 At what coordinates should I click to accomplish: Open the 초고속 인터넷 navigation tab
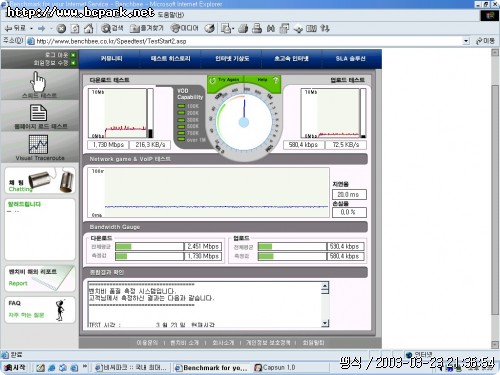point(291,59)
